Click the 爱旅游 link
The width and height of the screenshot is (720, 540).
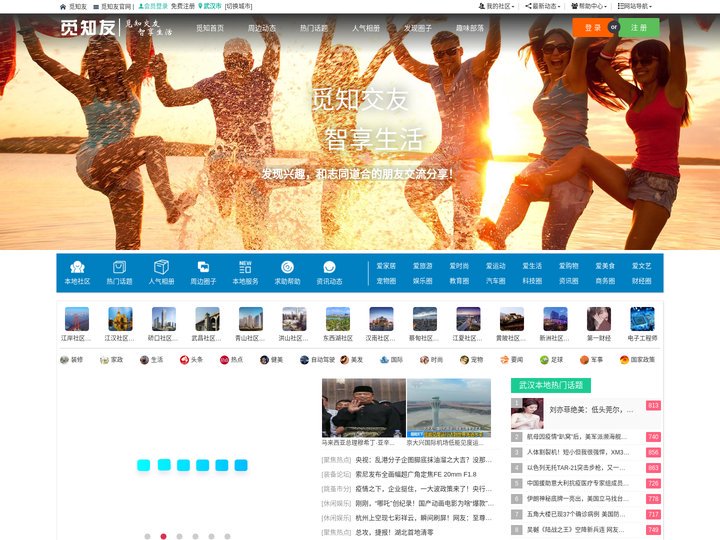[422, 266]
